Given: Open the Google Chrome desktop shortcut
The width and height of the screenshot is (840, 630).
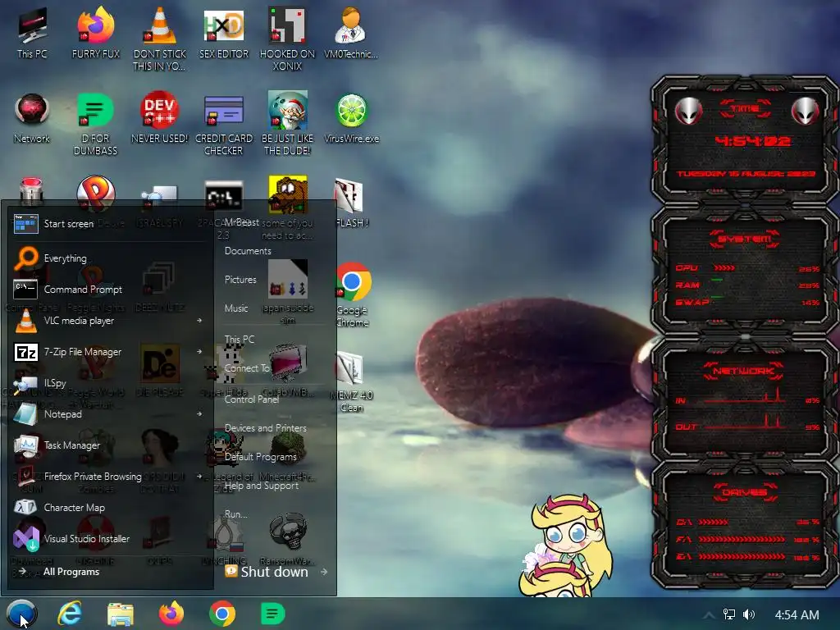Looking at the screenshot, I should (352, 294).
